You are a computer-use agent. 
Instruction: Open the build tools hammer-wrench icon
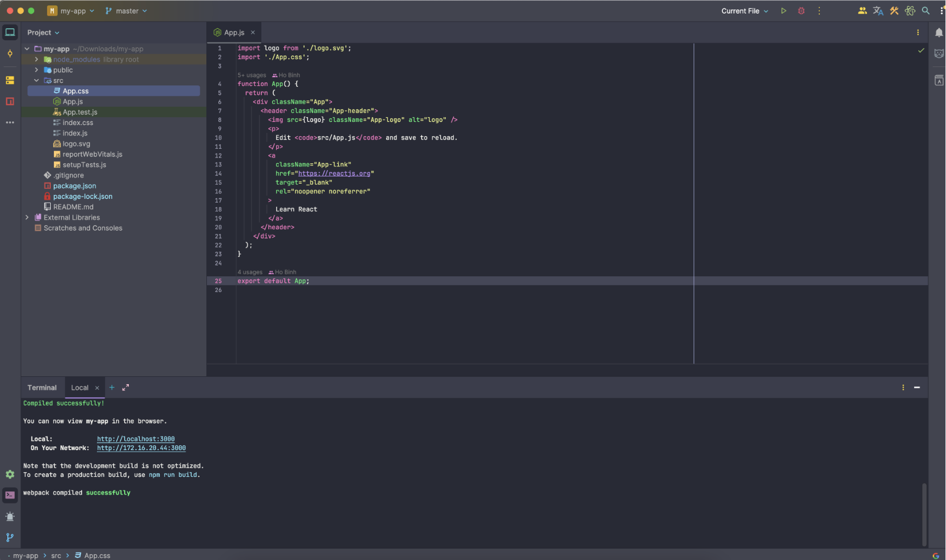pyautogui.click(x=894, y=11)
